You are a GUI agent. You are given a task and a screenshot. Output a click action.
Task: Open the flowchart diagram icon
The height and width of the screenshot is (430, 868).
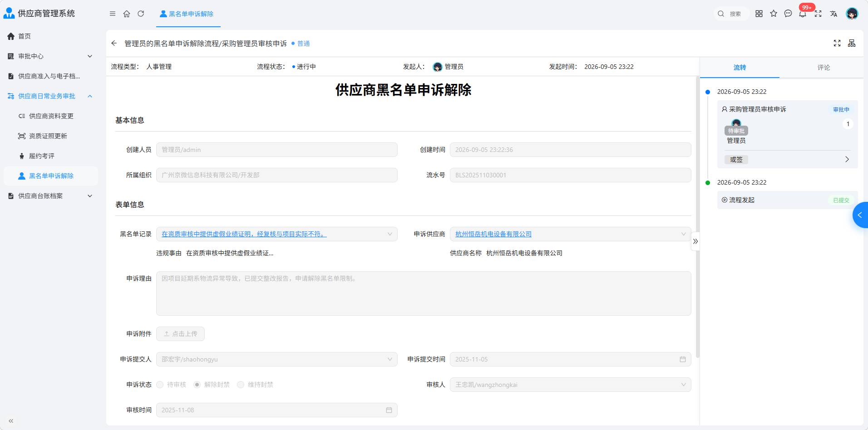click(x=852, y=43)
